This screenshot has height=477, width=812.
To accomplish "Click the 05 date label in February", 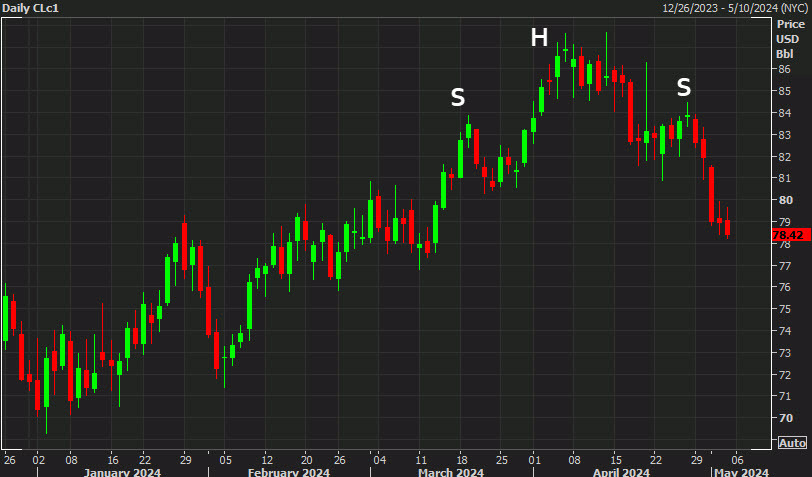I will tap(225, 460).
